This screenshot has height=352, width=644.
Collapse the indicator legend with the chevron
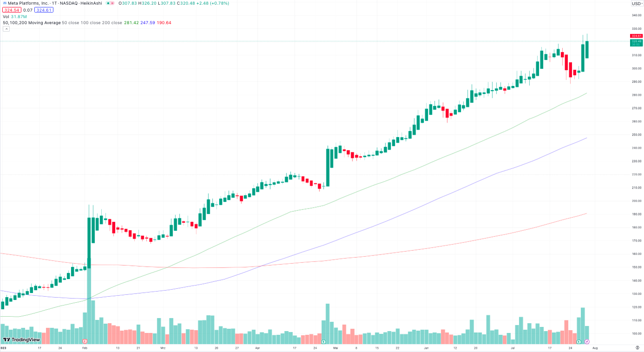(6, 29)
